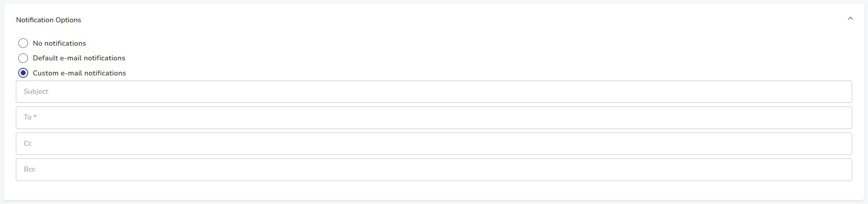Image resolution: width=868 pixels, height=204 pixels.
Task: Collapse the Notification Options panel chevron
Action: point(850,19)
